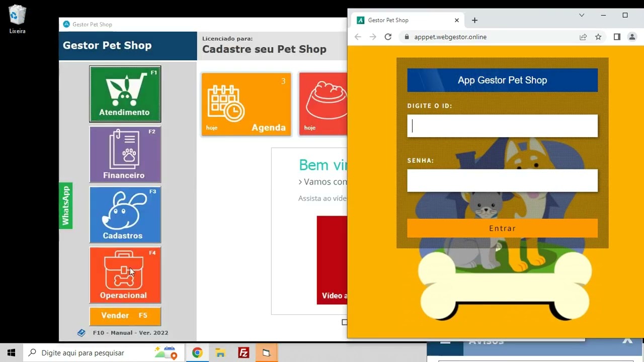Go forward in the Chrome browser

(x=373, y=37)
